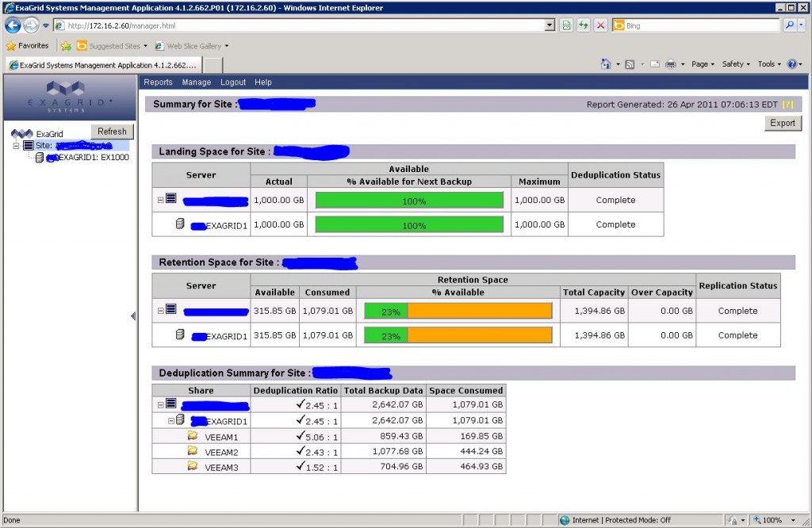This screenshot has width=812, height=528.
Task: Click the Home toolbar icon
Action: [x=605, y=64]
